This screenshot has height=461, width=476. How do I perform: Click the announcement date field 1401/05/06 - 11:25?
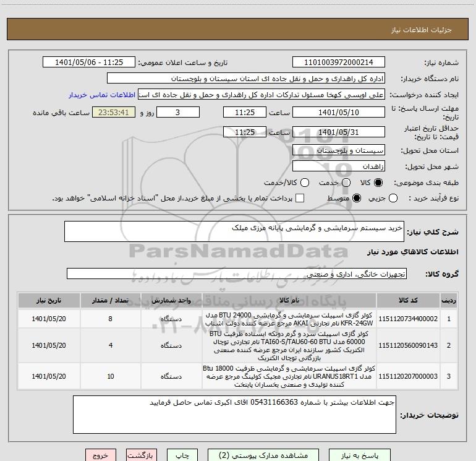click(89, 62)
